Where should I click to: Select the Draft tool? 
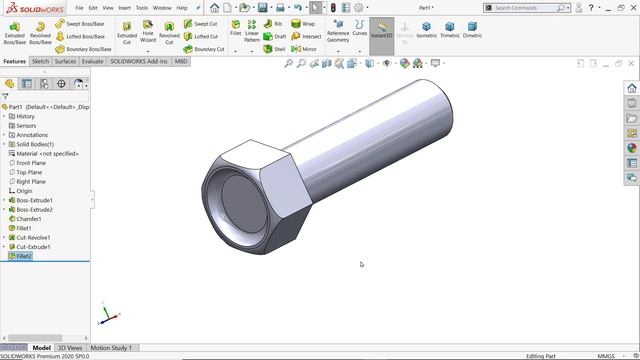pyautogui.click(x=274, y=36)
